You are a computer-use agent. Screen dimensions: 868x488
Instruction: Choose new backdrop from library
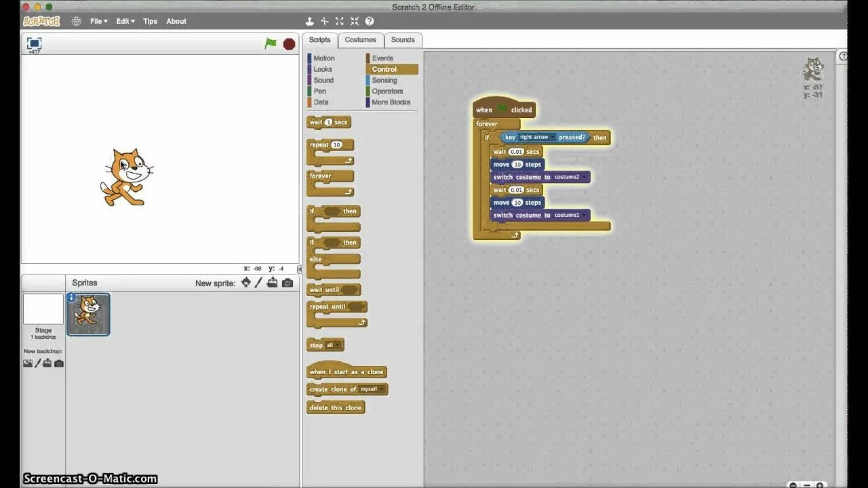pyautogui.click(x=28, y=363)
